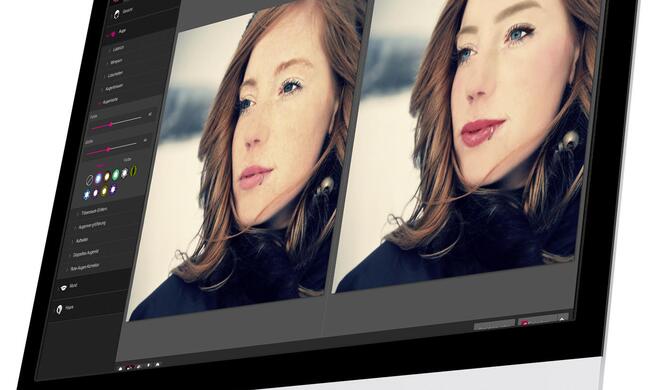Image resolution: width=660 pixels, height=390 pixels.
Task: Click the bottom-right button with red icon
Action: [x=538, y=321]
